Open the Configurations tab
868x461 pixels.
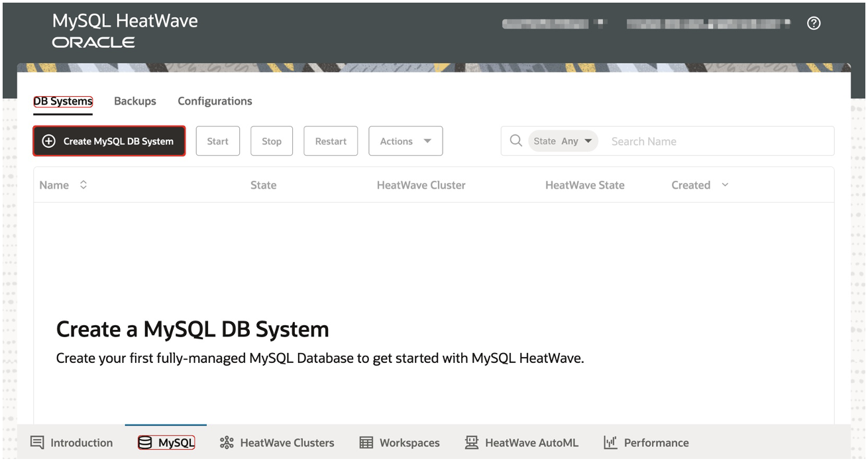[214, 101]
